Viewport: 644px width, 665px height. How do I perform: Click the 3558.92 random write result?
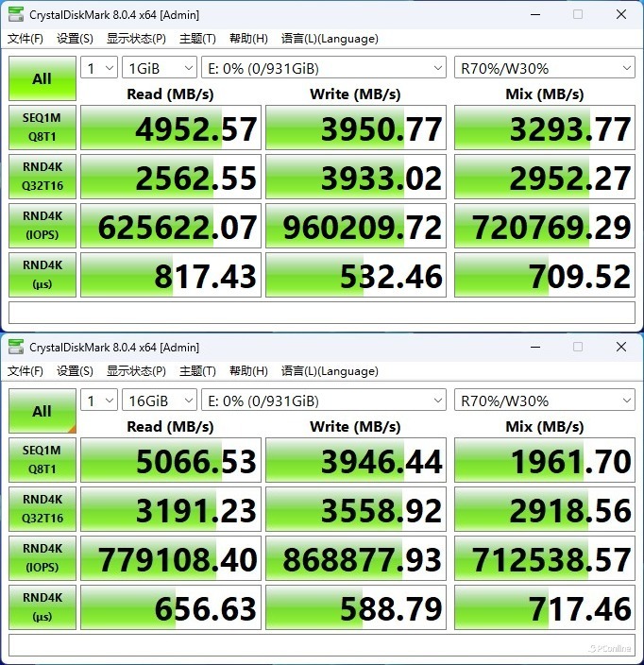[356, 509]
